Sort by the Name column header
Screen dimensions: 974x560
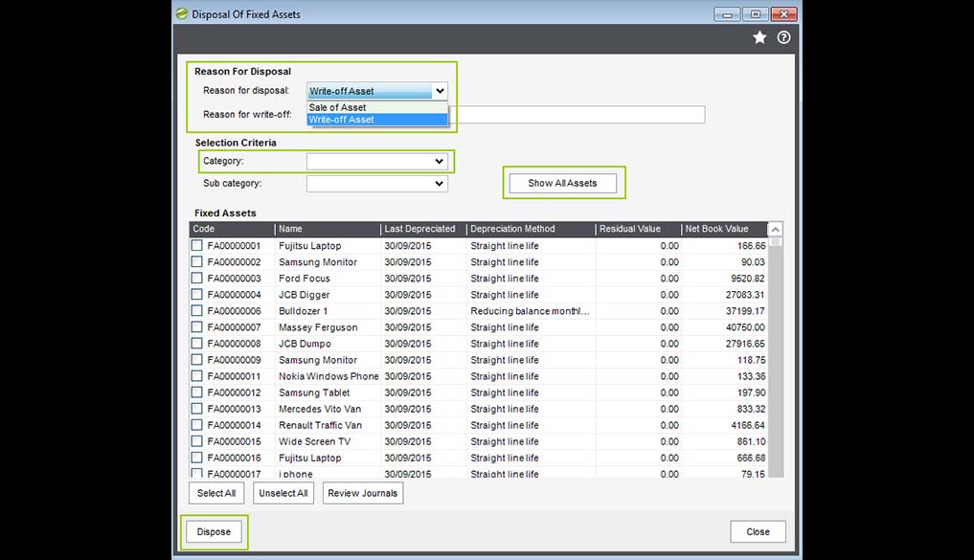coord(328,229)
